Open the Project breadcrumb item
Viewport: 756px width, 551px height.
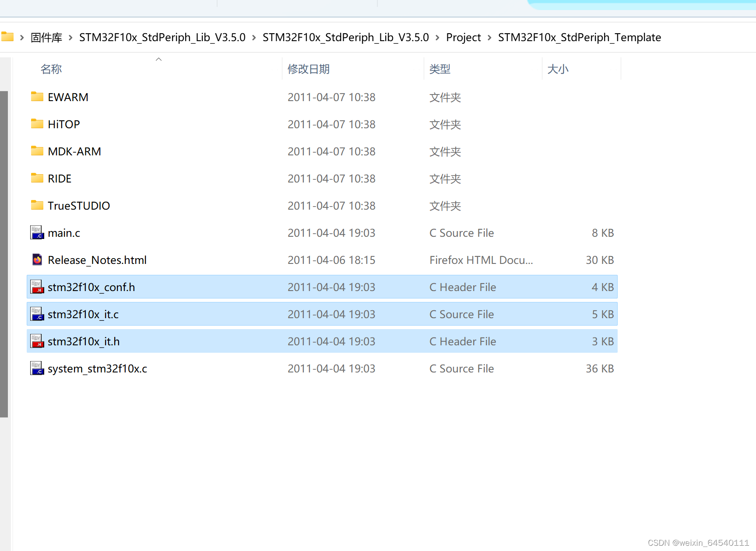(463, 37)
